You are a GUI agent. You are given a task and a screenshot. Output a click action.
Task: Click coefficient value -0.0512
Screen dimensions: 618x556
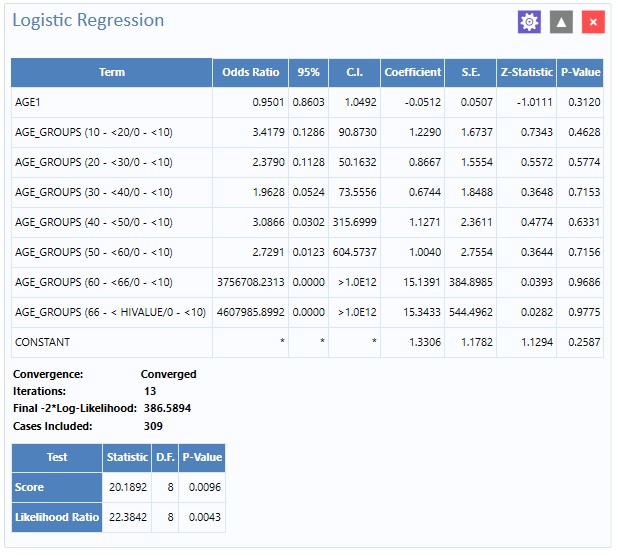point(423,102)
